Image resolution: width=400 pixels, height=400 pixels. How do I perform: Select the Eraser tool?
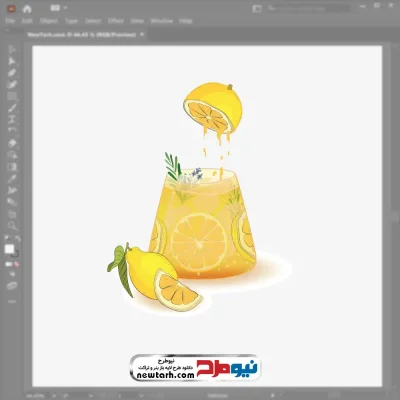coord(12,144)
